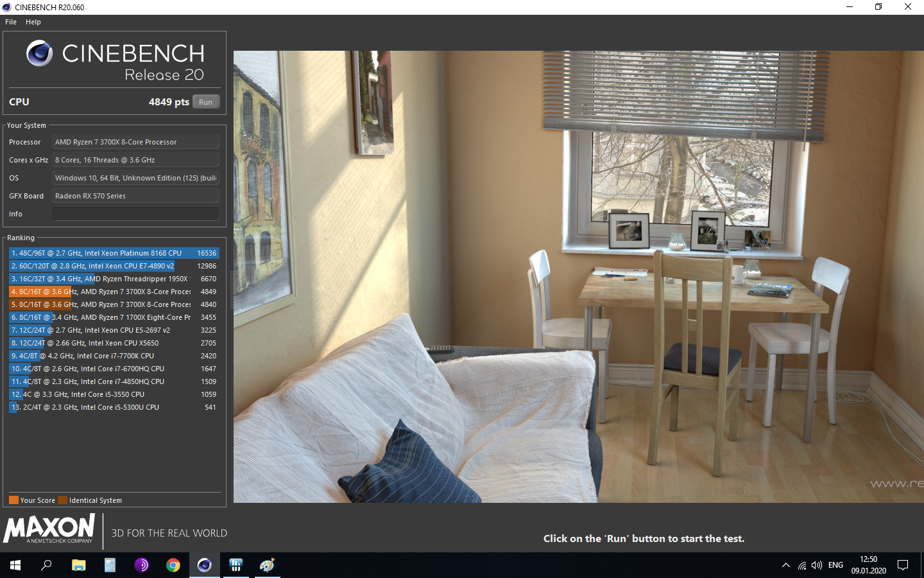Click the 4849 pts CPU score
Image resolution: width=924 pixels, height=578 pixels.
pyautogui.click(x=169, y=102)
